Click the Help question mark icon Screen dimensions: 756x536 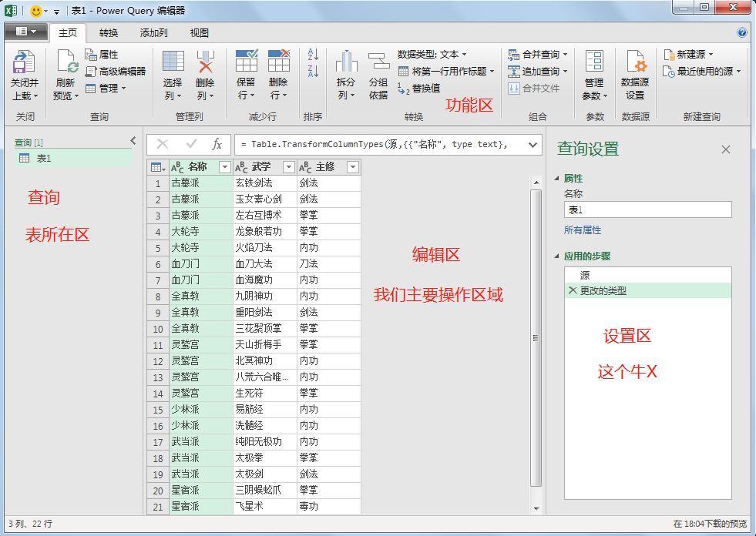coord(742,32)
